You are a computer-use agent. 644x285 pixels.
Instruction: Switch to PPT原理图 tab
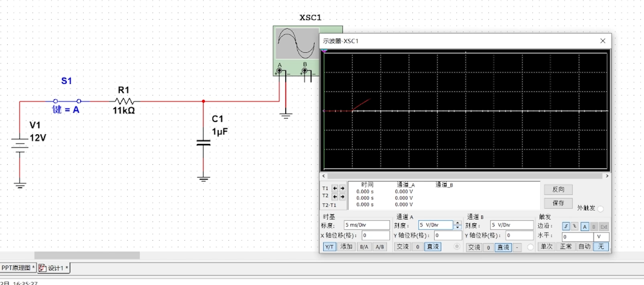[x=18, y=268]
